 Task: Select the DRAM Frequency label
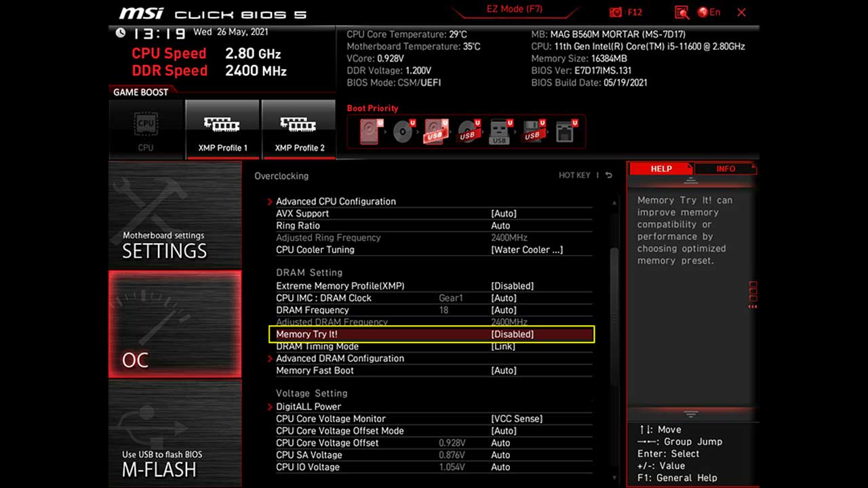click(313, 310)
